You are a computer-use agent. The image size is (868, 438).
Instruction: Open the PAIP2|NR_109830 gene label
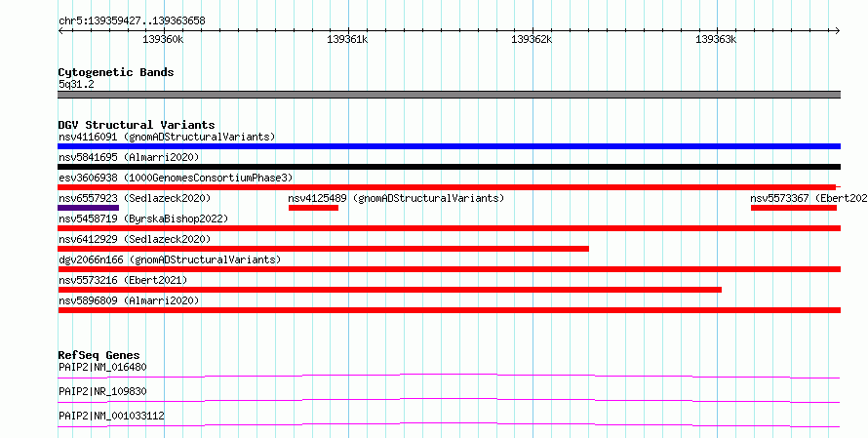click(102, 391)
